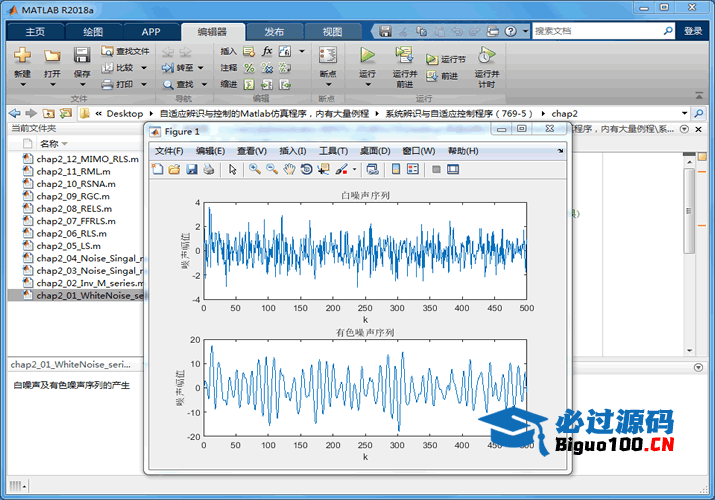Screen dimensions: 715x500
Task: Switch to the 视图 (View) tab
Action: (332, 32)
